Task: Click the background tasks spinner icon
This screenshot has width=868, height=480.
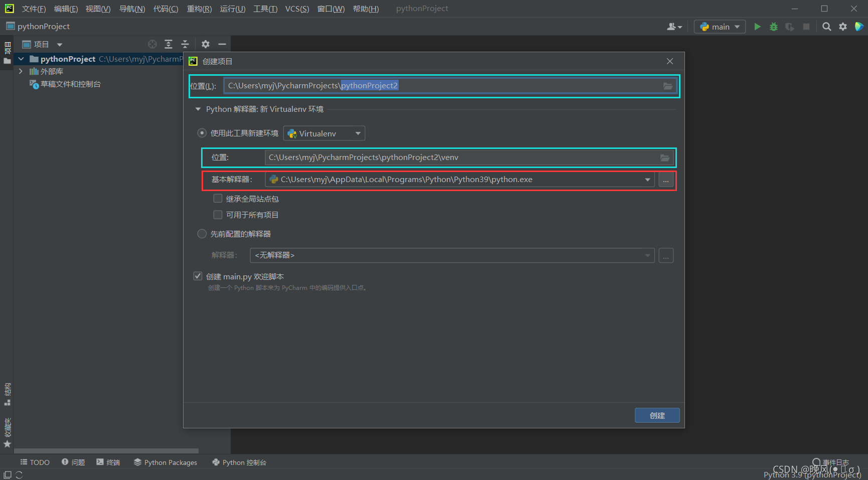Action: 19,475
